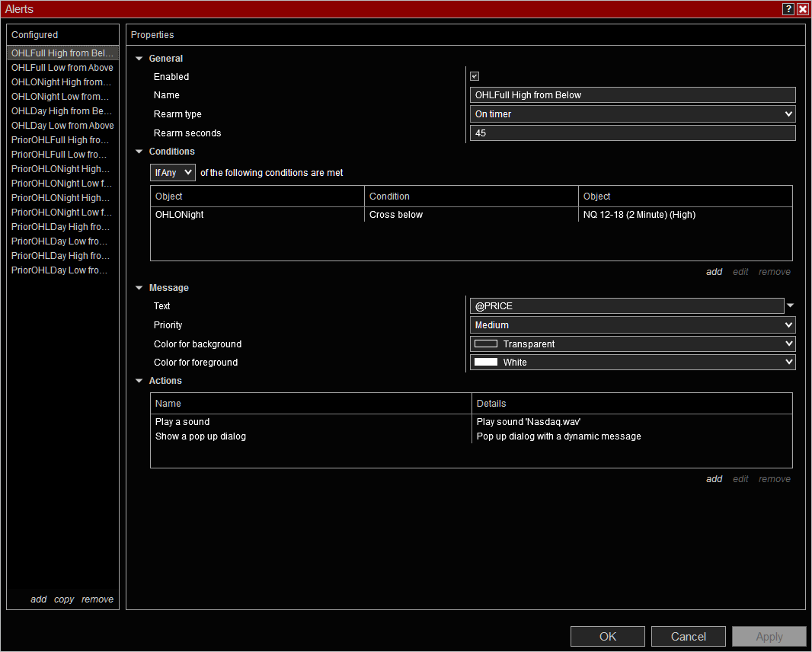Screen dimensions: 812x652
Task: Open the Text message variable arrow
Action: 790,305
